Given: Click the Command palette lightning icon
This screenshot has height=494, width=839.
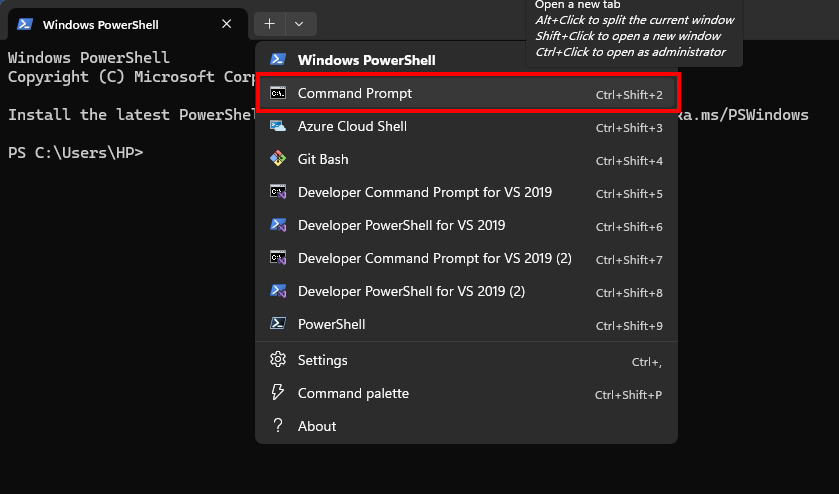Looking at the screenshot, I should (278, 393).
